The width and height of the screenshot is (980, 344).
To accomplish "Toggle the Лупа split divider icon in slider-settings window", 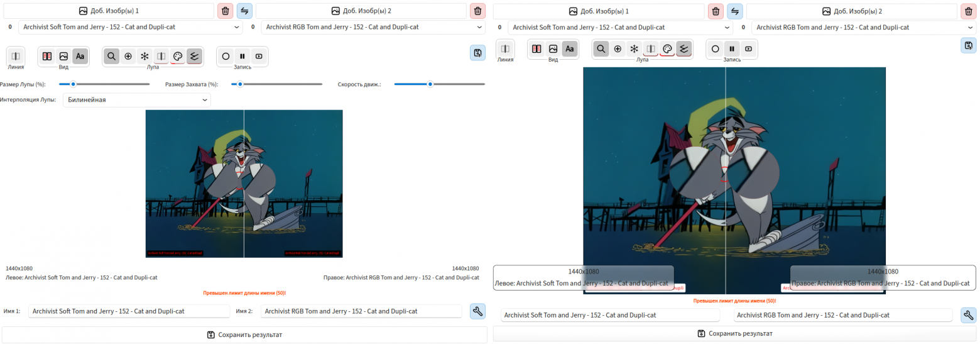I will point(161,56).
